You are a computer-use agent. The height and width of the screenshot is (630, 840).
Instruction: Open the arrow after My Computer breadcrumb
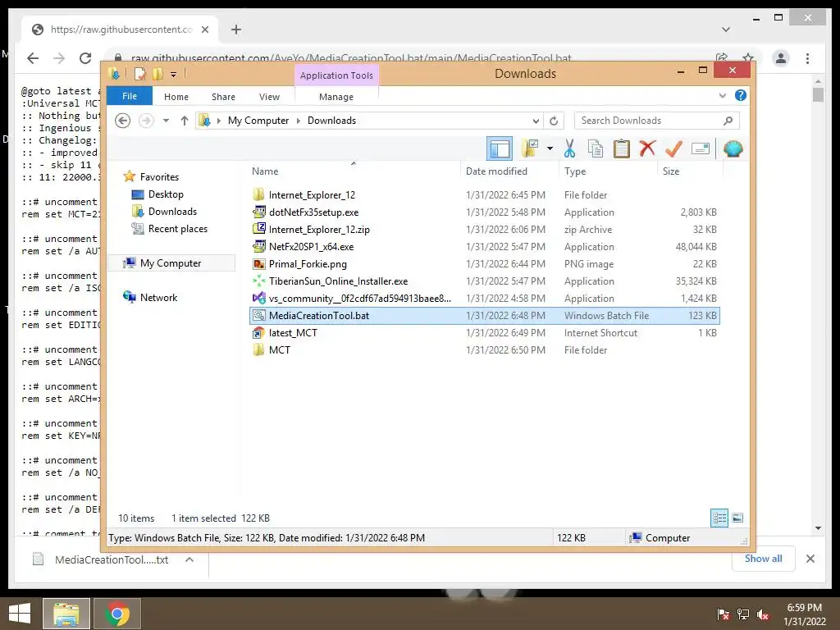(x=299, y=121)
